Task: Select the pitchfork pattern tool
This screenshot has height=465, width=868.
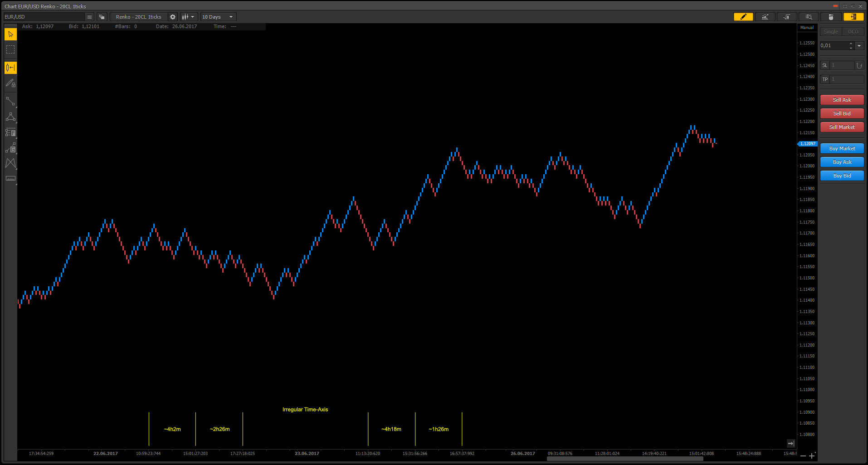Action: [10, 163]
